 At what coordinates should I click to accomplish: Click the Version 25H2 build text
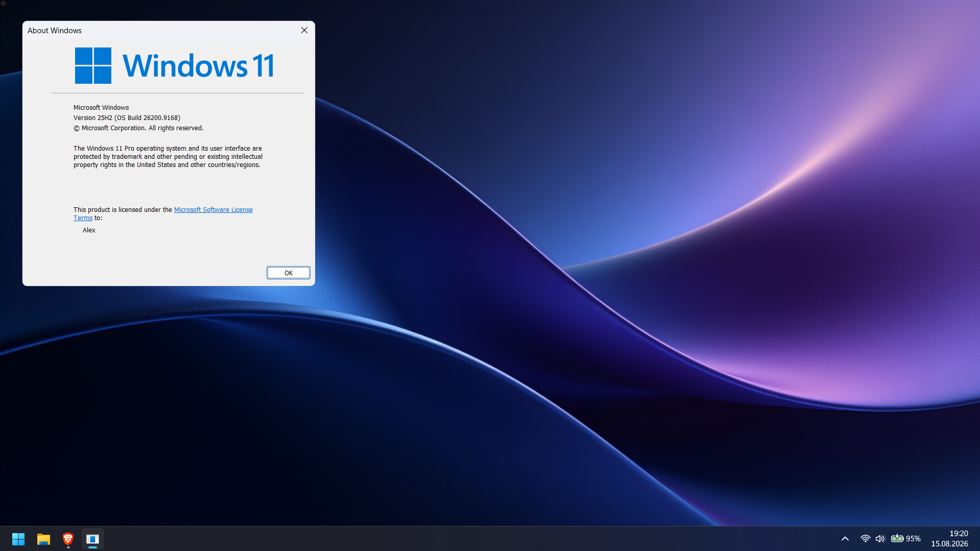127,118
